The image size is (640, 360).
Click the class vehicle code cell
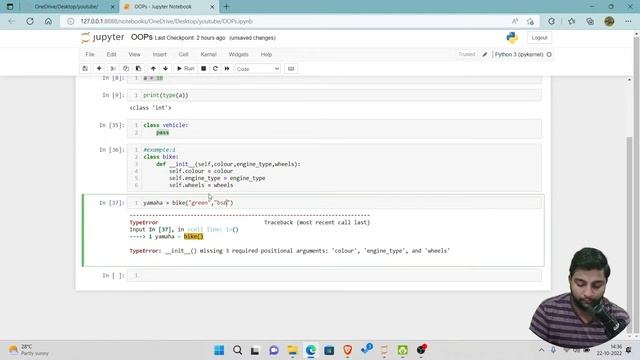[x=334, y=129]
